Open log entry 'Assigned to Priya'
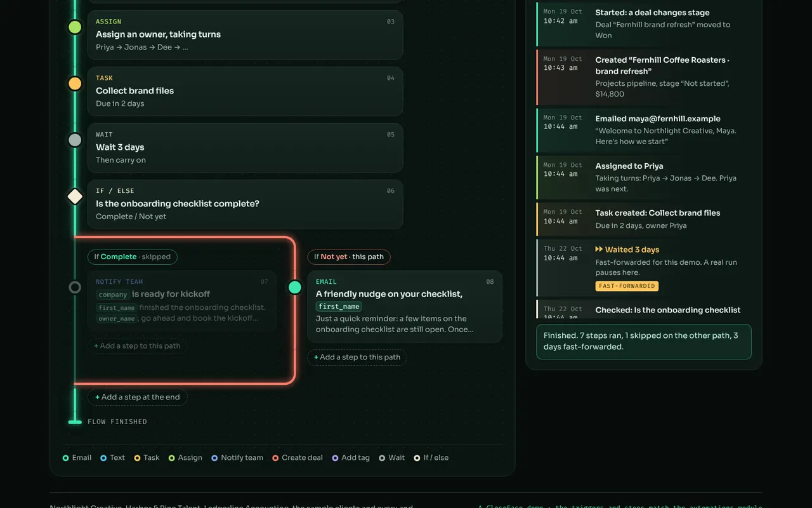The height and width of the screenshot is (508, 812). click(644, 177)
